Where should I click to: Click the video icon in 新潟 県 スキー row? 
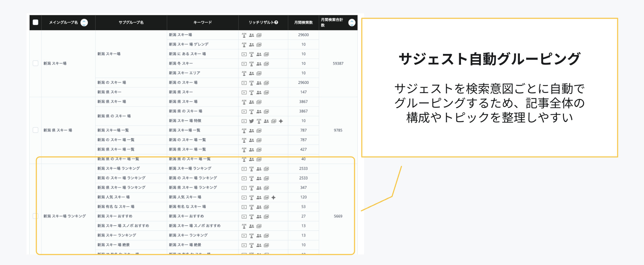pos(244,92)
